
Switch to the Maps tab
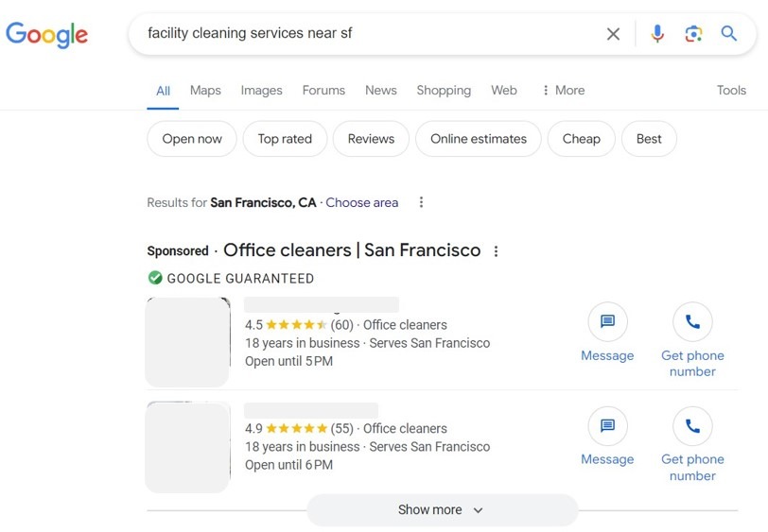(x=205, y=90)
